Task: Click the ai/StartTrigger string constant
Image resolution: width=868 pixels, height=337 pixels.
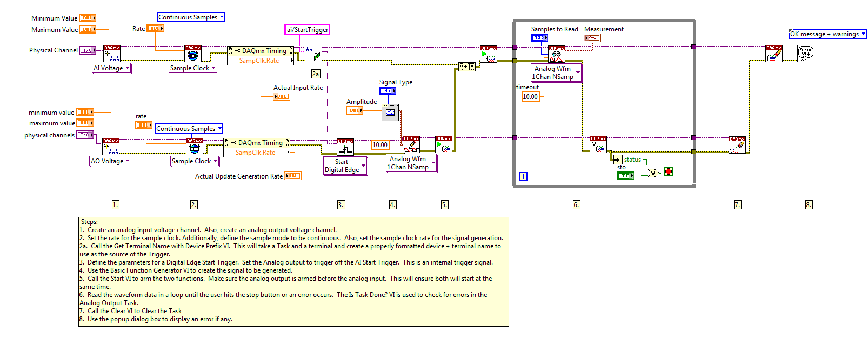Action: point(307,30)
